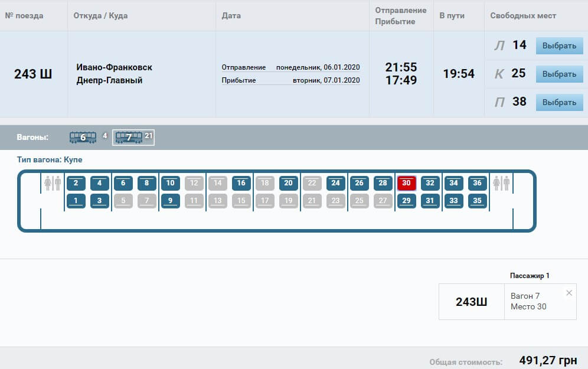Select train wagon number 7 icon
The image size is (588, 369).
(x=129, y=137)
